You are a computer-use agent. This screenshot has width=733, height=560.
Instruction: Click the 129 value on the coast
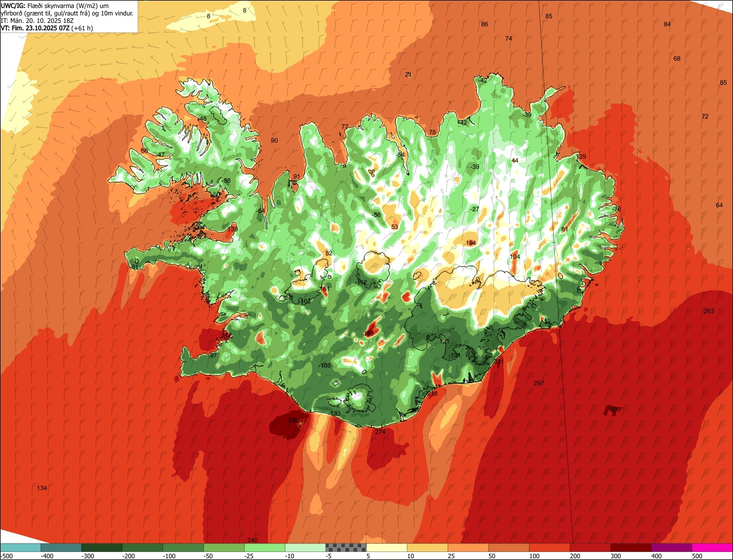(x=581, y=156)
